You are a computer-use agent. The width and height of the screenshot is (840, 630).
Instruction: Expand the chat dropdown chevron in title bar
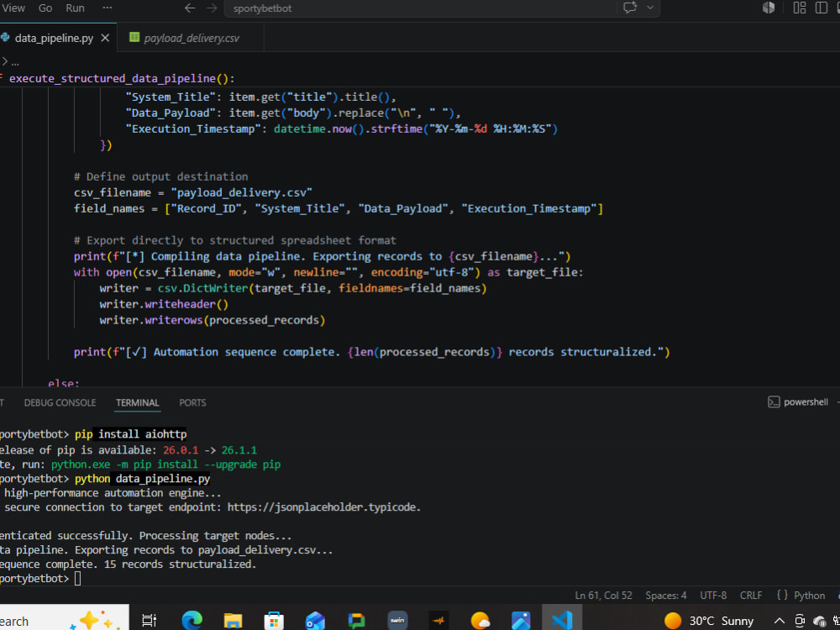(650, 8)
